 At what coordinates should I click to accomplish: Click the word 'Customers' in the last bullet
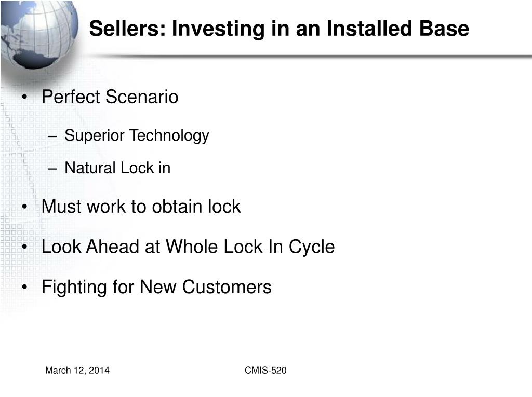(x=227, y=287)
